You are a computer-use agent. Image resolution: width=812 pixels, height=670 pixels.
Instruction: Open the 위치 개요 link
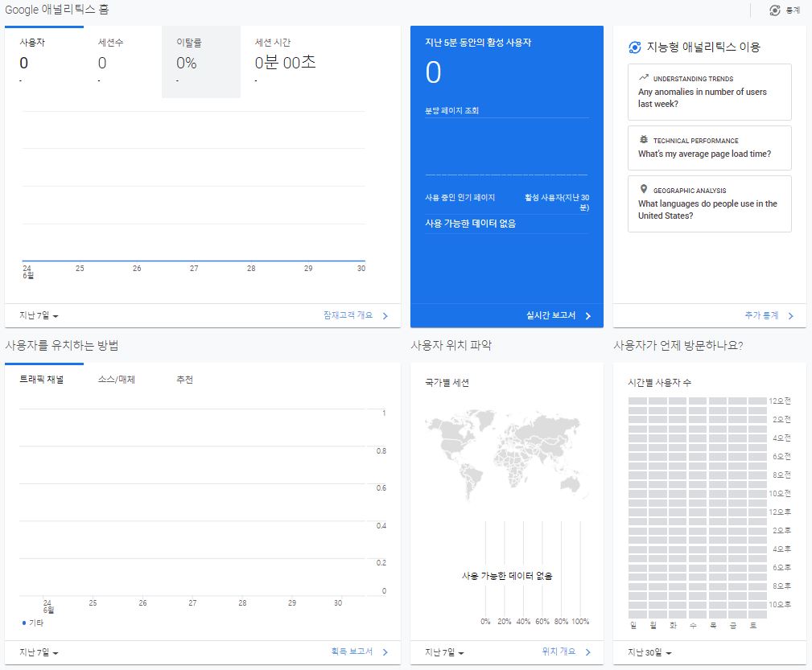[x=559, y=652]
